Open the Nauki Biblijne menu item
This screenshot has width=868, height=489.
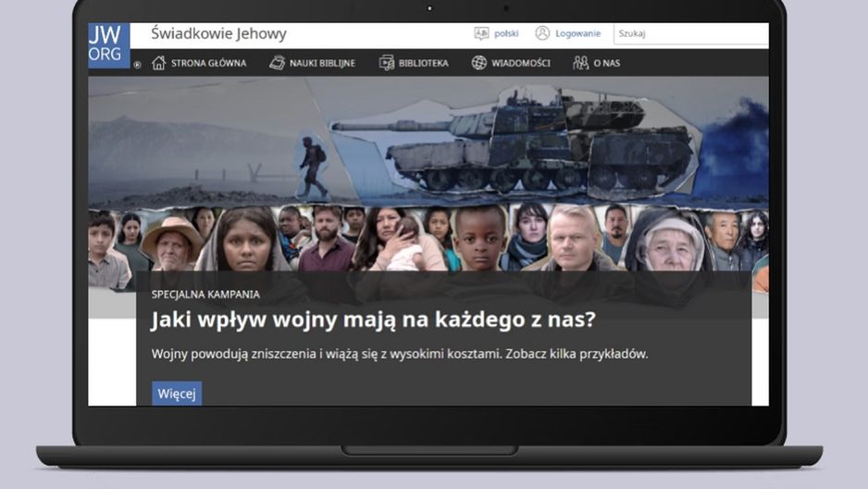pyautogui.click(x=322, y=63)
